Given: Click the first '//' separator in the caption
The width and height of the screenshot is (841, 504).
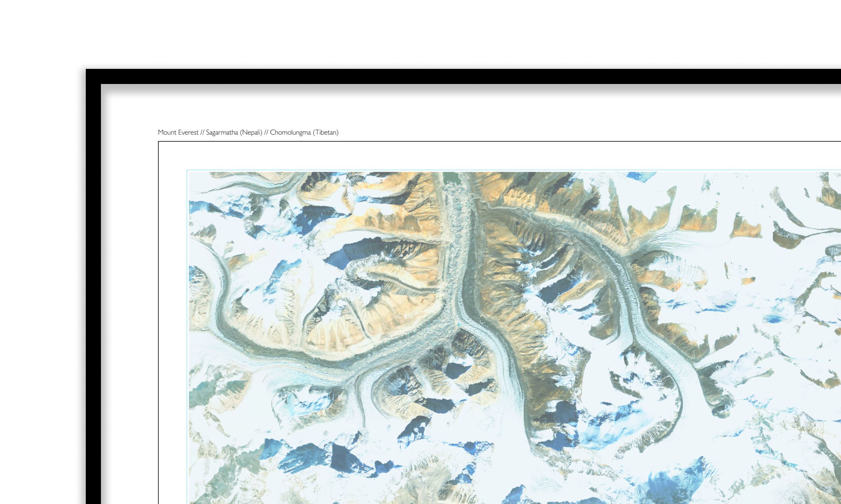Looking at the screenshot, I should coord(202,132).
